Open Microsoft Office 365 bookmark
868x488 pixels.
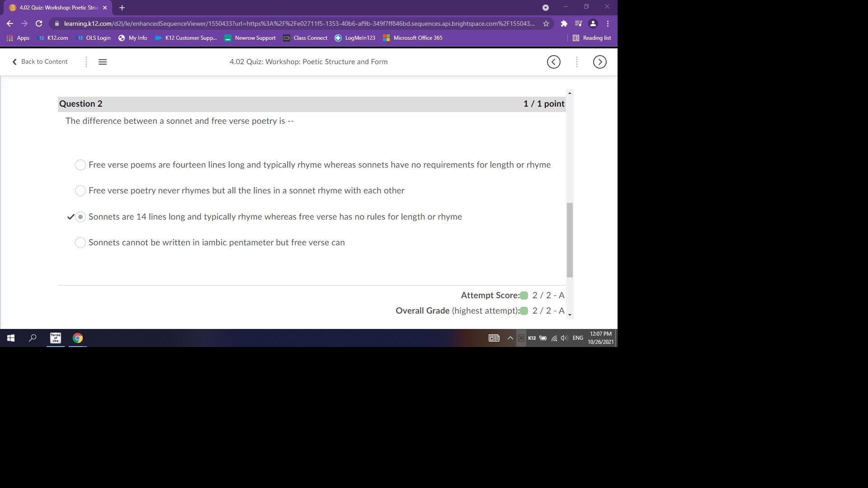coord(412,38)
